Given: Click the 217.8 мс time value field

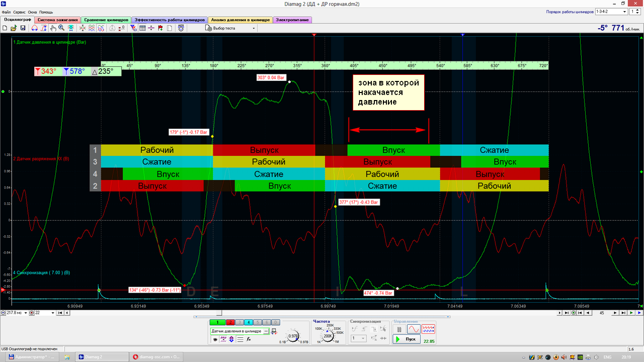Looking at the screenshot, I should click(x=17, y=313).
